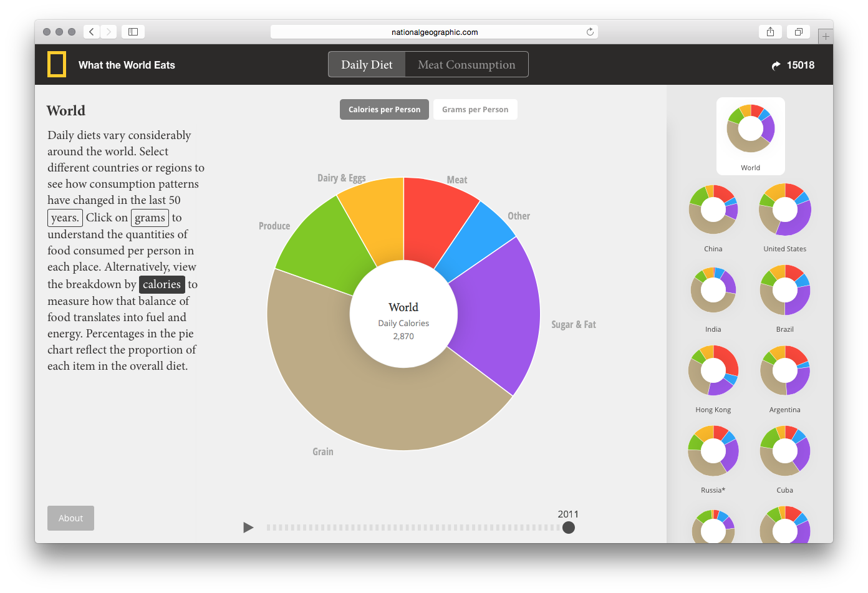Open a new tab with plus button
This screenshot has height=593, width=868.
[x=826, y=37]
